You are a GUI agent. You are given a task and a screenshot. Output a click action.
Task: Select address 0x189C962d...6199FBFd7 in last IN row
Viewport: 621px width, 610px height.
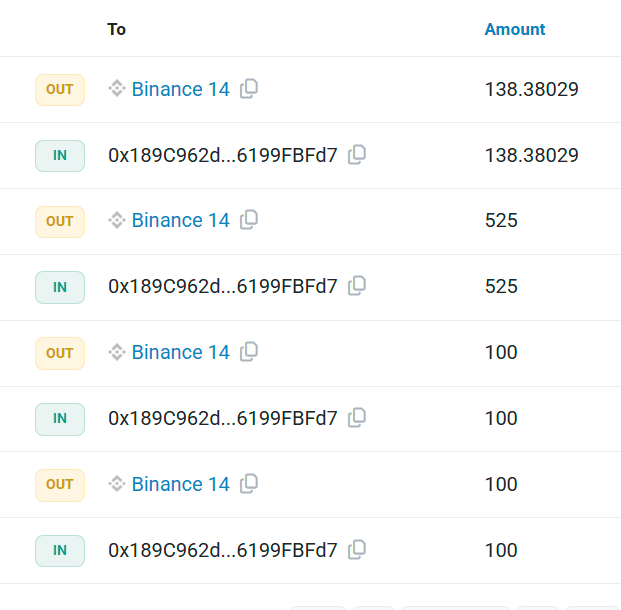click(x=223, y=550)
